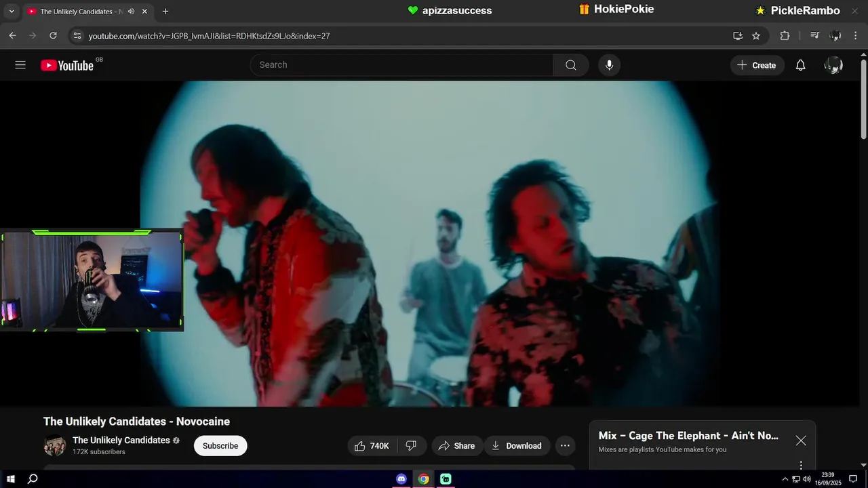868x488 pixels.
Task: Click the 172K subscribers text
Action: pyautogui.click(x=99, y=452)
